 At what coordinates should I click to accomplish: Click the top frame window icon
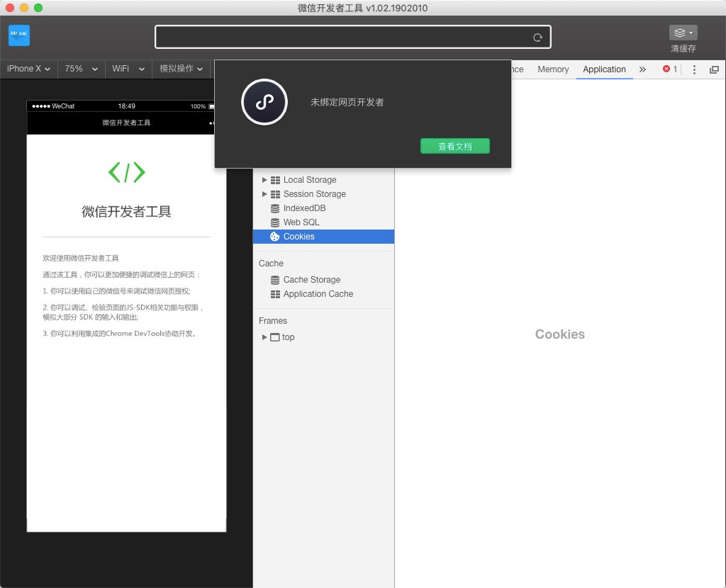pyautogui.click(x=275, y=337)
